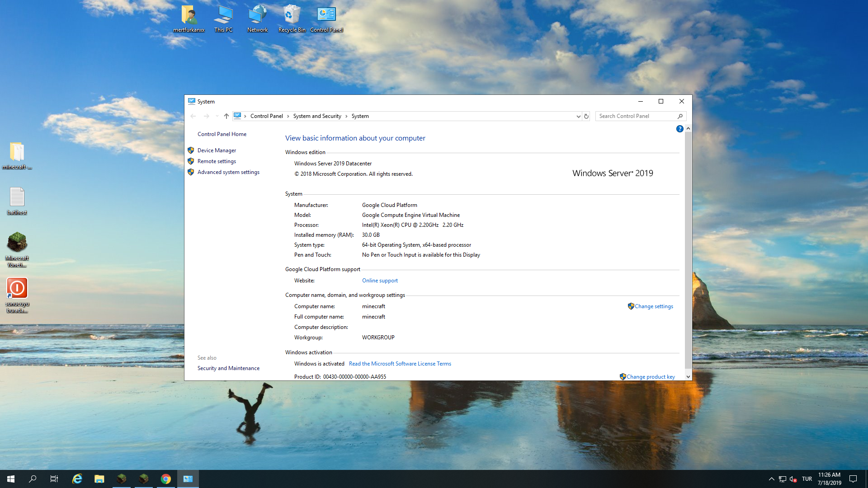Expand chevron before Control Panel breadcrumb

pyautogui.click(x=245, y=116)
